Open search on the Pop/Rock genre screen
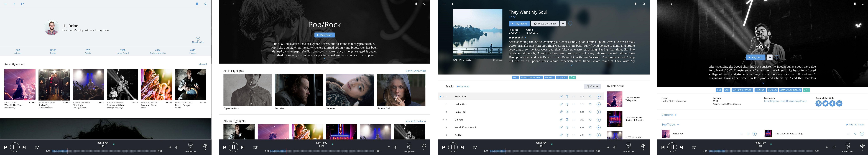This screenshot has width=868, height=155. pyautogui.click(x=425, y=4)
